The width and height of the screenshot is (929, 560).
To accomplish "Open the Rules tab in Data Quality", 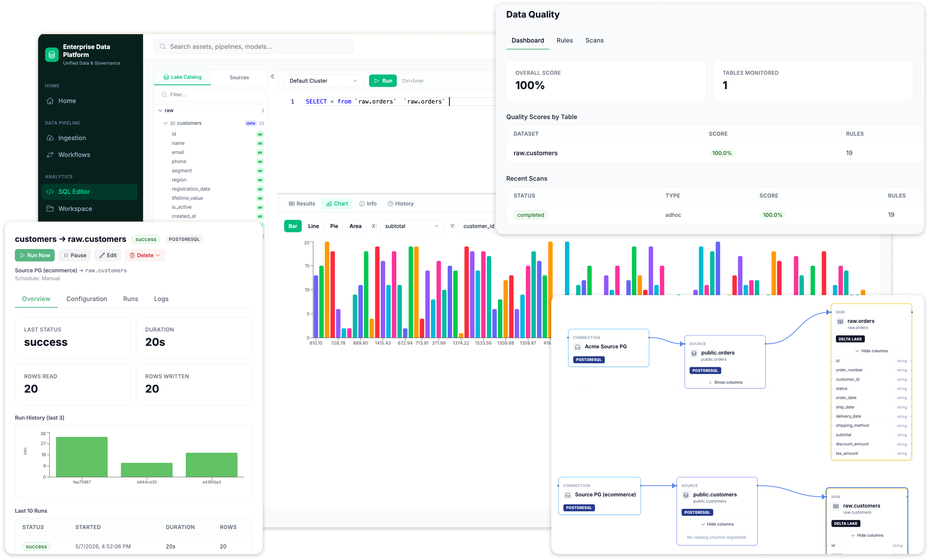I will [x=564, y=40].
